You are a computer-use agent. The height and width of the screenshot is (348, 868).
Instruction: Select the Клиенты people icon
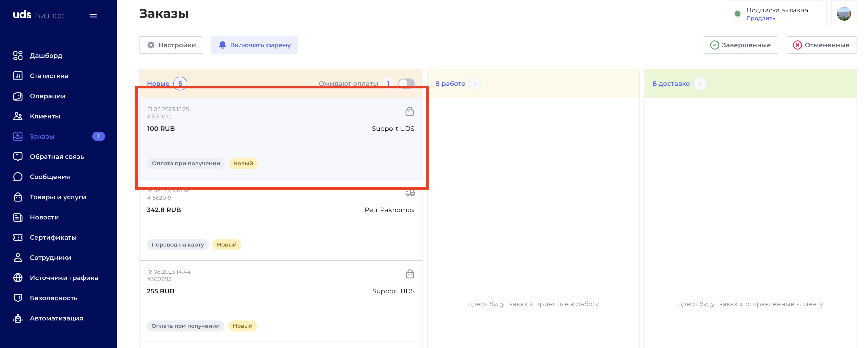(18, 116)
